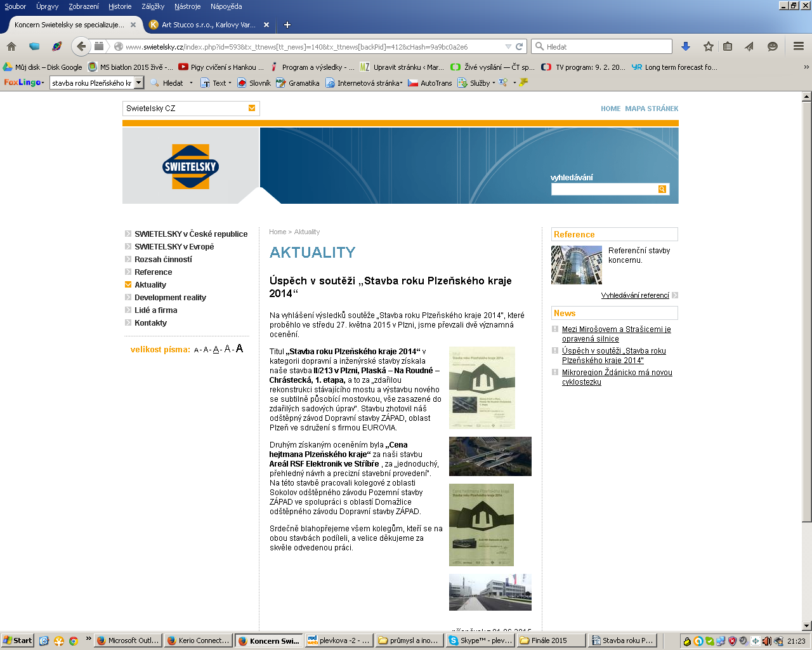
Task: Click the Windows Start button
Action: [17, 640]
